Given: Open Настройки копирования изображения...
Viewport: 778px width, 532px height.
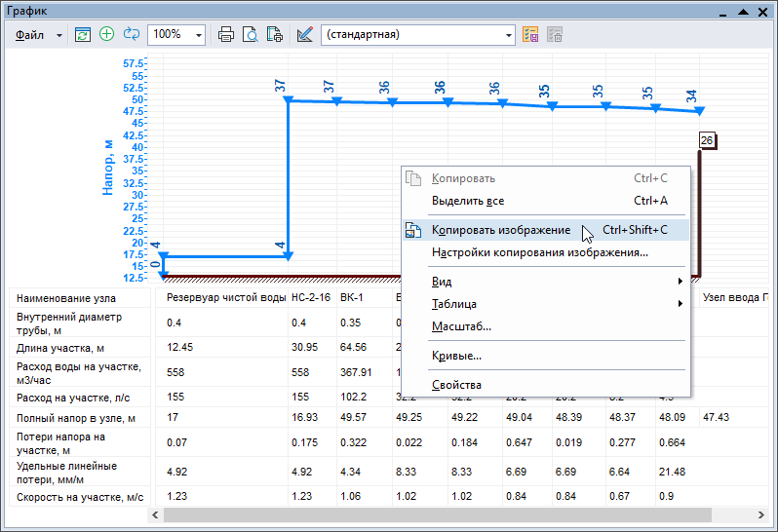Looking at the screenshot, I should [x=539, y=252].
